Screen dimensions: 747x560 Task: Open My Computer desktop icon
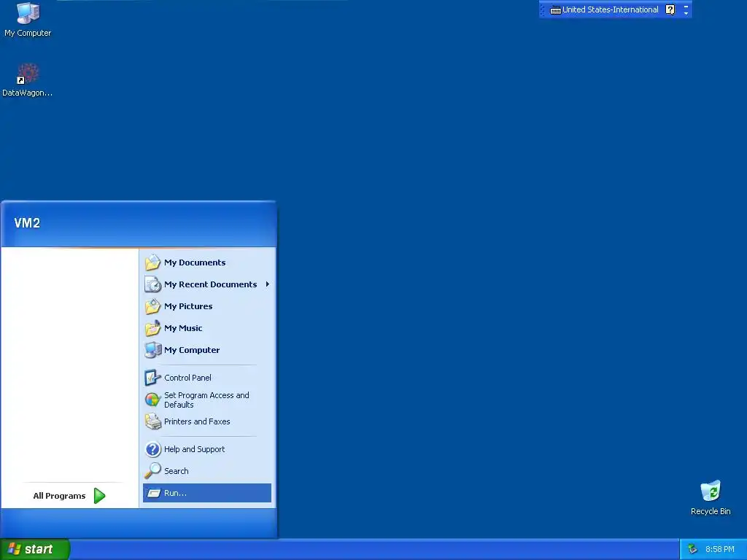[28, 20]
